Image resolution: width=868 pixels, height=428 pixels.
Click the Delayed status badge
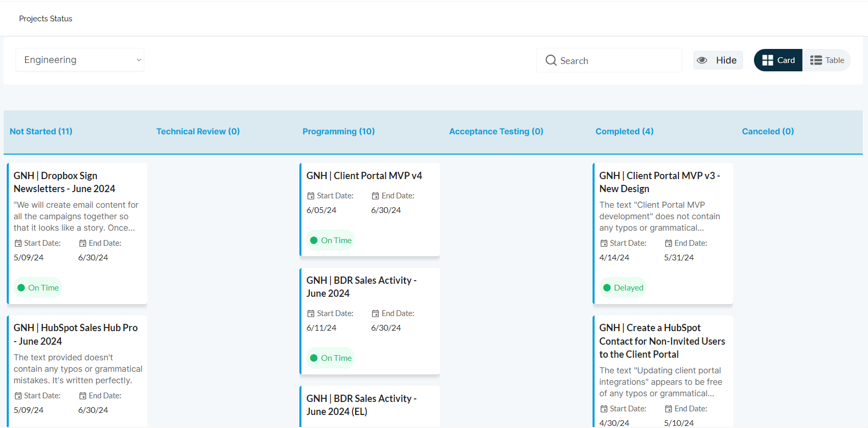click(x=623, y=288)
